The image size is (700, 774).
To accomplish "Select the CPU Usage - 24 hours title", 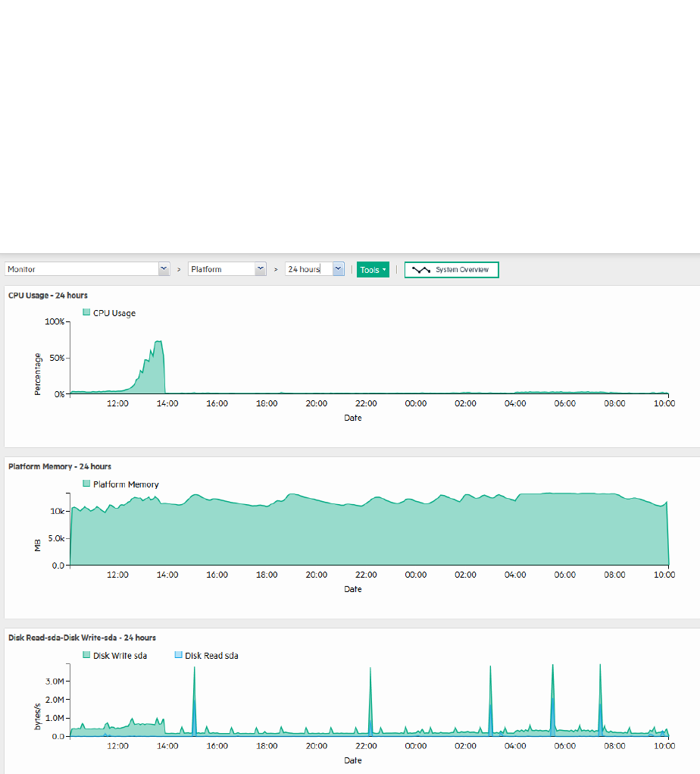I will point(48,295).
